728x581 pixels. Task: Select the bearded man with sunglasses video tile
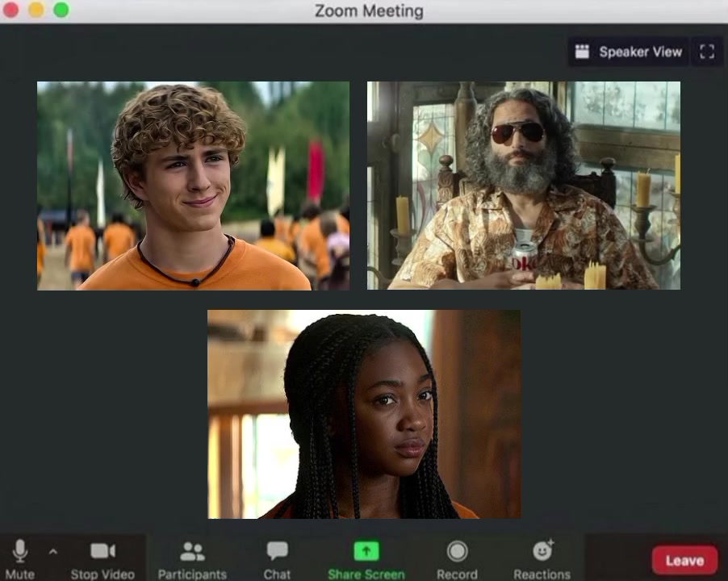524,186
